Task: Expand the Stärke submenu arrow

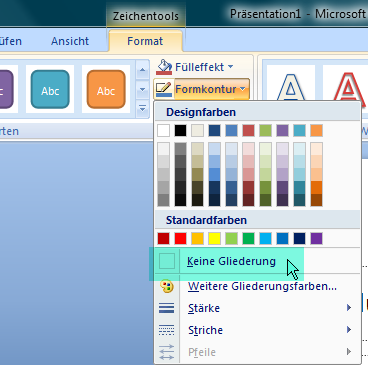Action: (349, 308)
